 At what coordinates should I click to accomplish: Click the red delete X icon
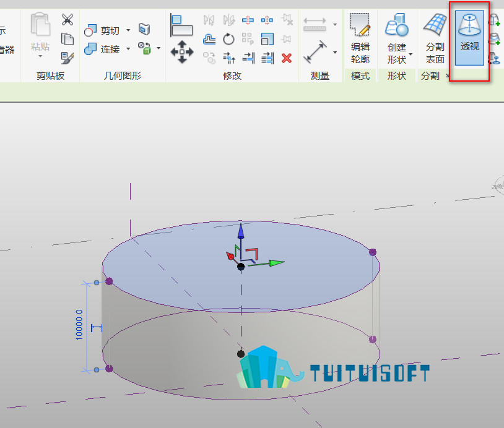click(x=287, y=58)
